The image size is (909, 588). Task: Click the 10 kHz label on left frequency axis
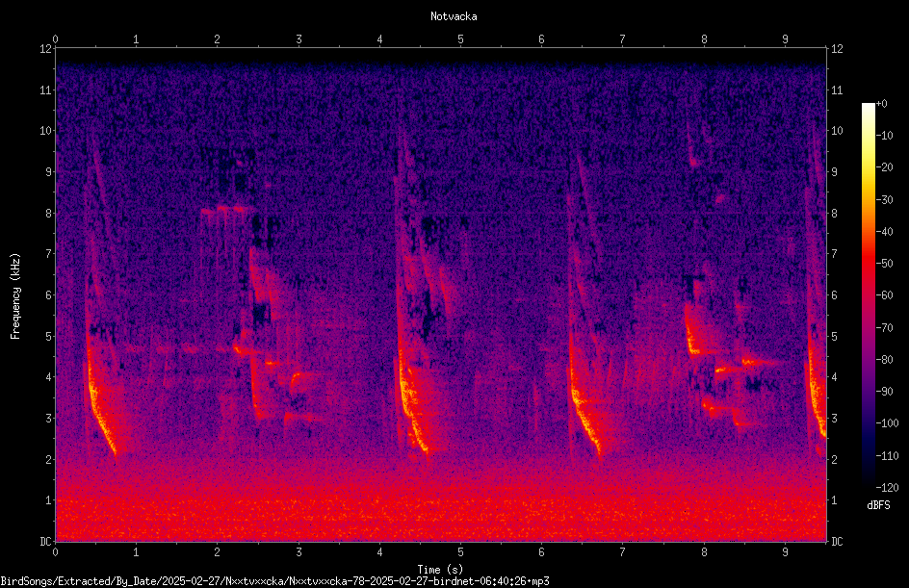click(x=46, y=131)
